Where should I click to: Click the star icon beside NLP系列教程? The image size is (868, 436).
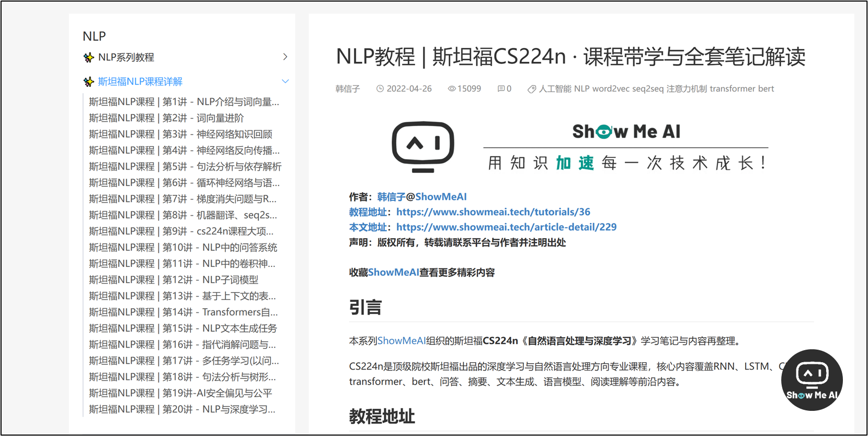pos(88,58)
